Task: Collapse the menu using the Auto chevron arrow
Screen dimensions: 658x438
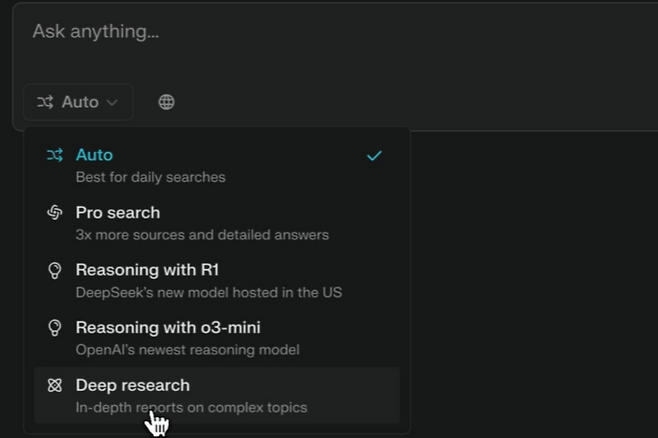Action: (x=112, y=102)
